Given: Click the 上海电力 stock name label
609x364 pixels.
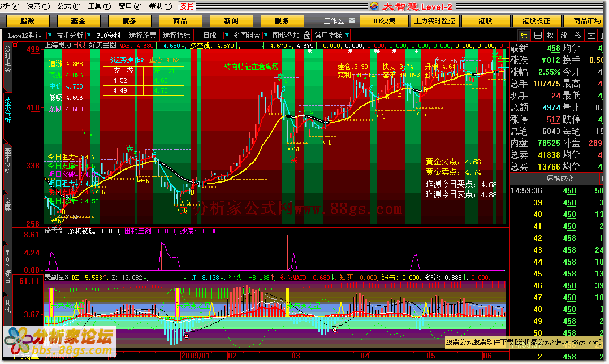Looking at the screenshot, I should [58, 45].
